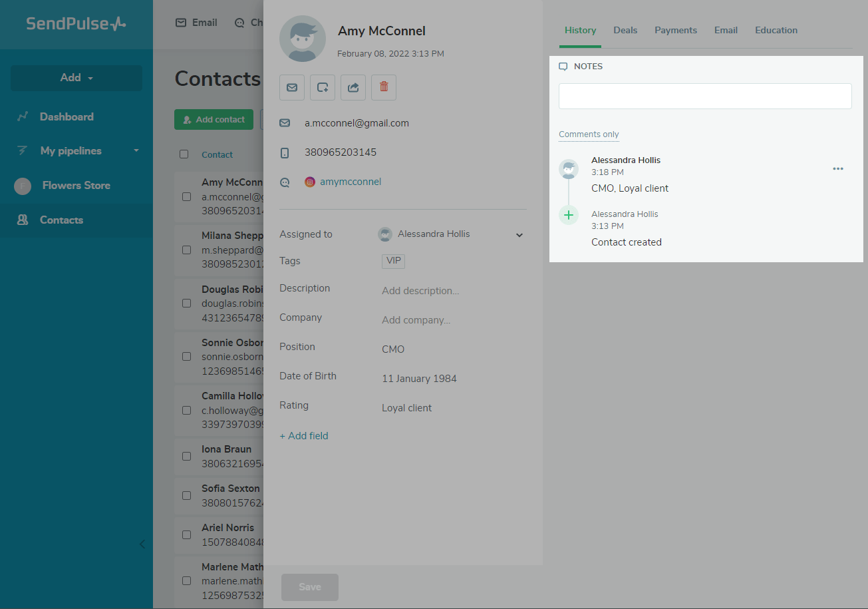Open the Email tab

(x=726, y=31)
